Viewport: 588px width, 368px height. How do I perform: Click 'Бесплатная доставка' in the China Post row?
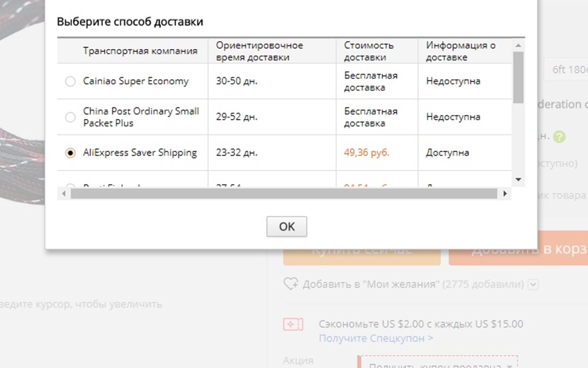click(x=371, y=117)
